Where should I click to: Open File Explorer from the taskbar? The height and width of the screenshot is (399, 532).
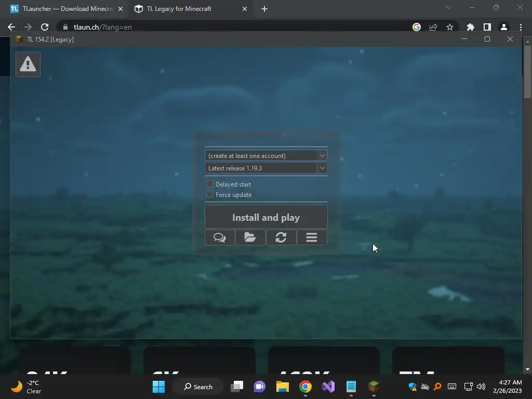point(282,387)
